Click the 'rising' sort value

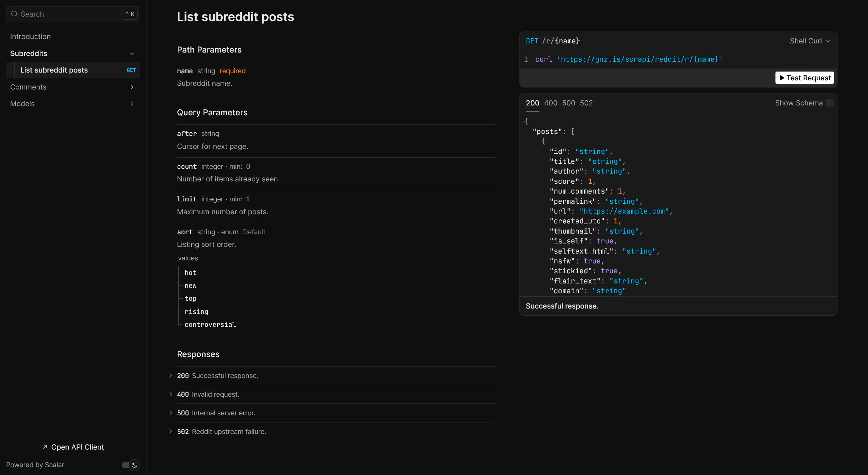point(196,312)
